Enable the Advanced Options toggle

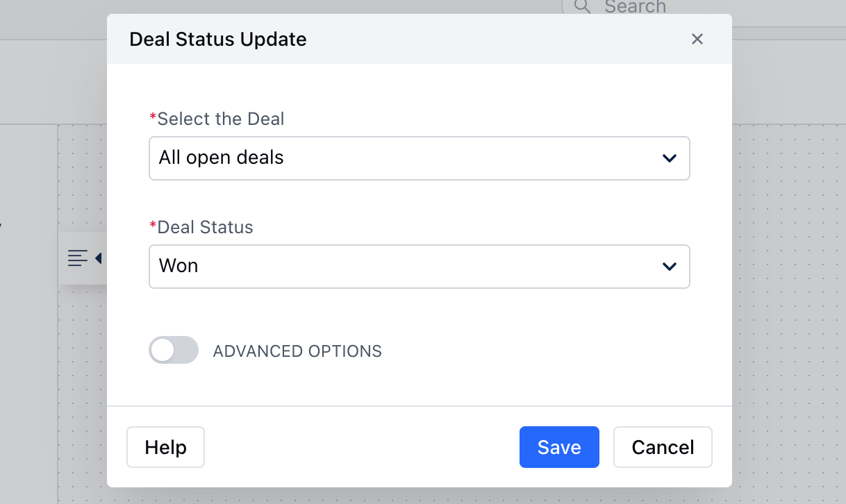[174, 351]
